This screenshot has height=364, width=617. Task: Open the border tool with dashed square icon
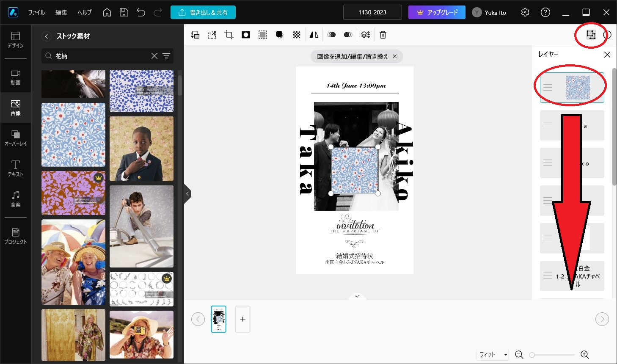click(263, 35)
